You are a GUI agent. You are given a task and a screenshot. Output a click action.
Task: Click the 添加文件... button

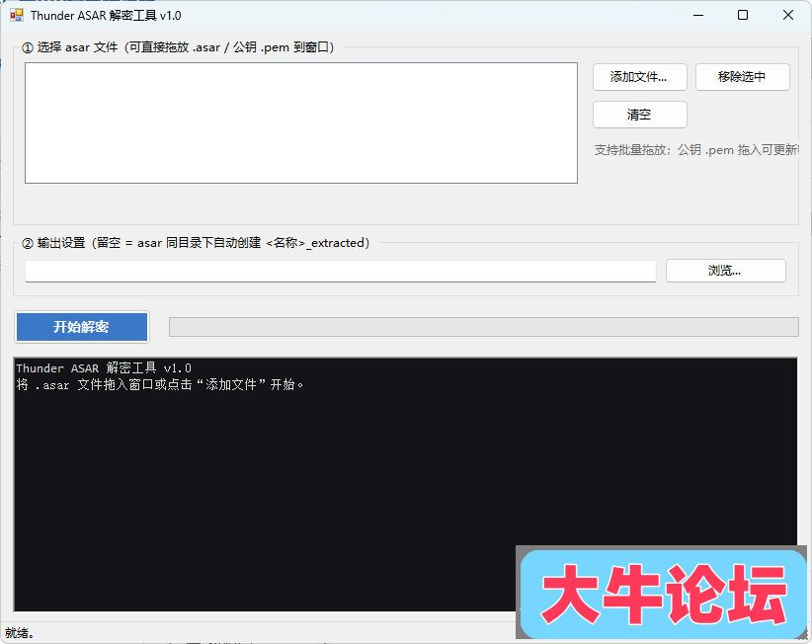coord(639,77)
